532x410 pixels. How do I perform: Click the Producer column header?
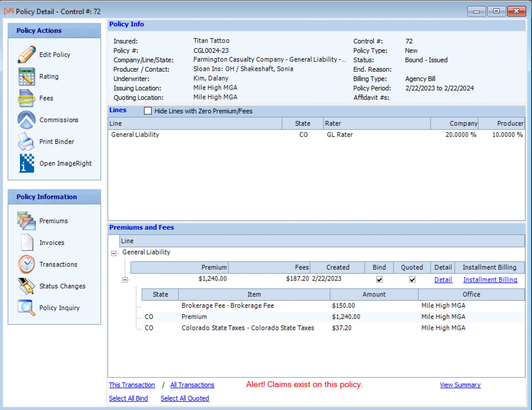502,123
